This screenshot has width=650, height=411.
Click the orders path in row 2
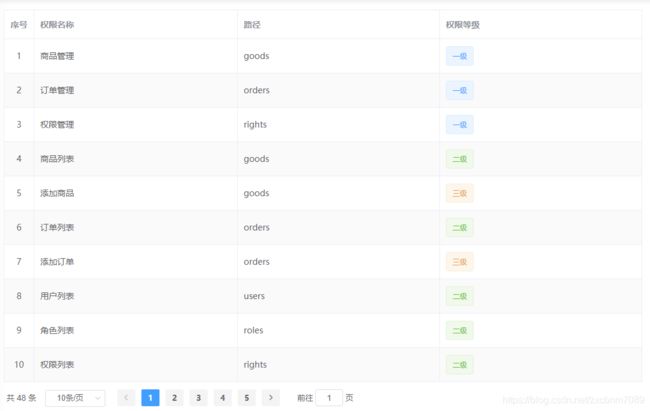tap(257, 90)
